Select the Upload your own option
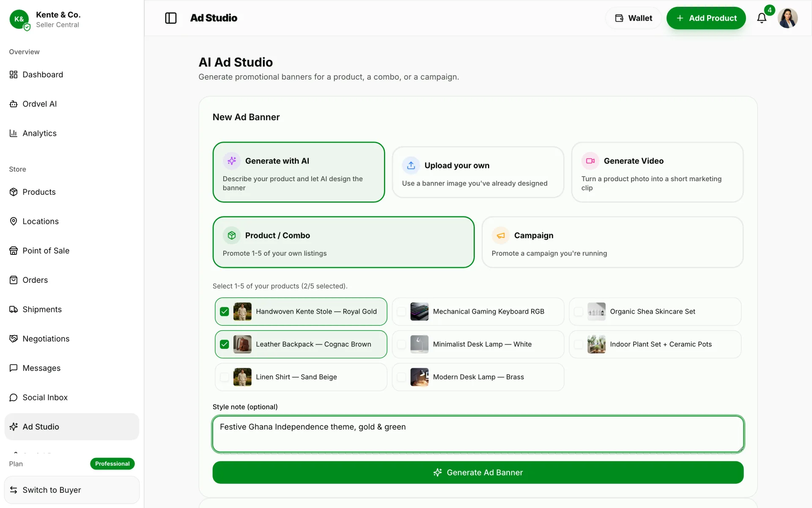The width and height of the screenshot is (812, 508). 478,172
